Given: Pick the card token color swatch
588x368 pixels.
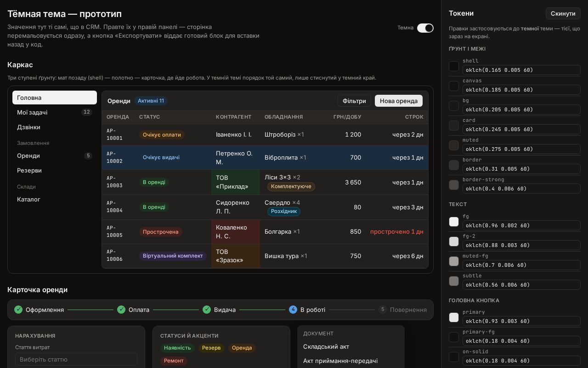Looking at the screenshot, I should (454, 126).
